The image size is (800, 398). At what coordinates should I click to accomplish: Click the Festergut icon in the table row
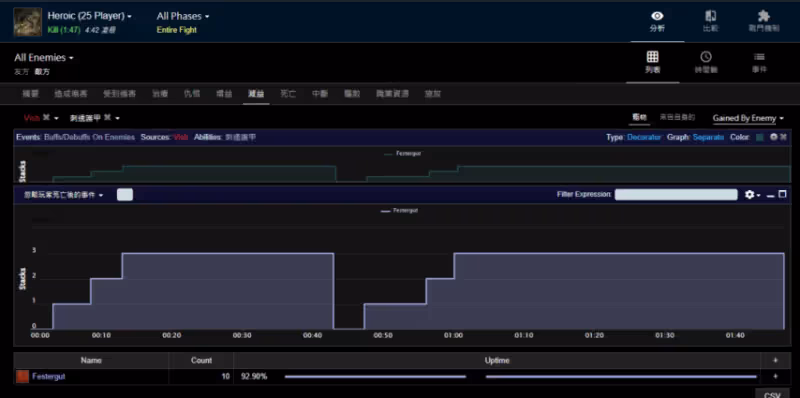coord(22,377)
